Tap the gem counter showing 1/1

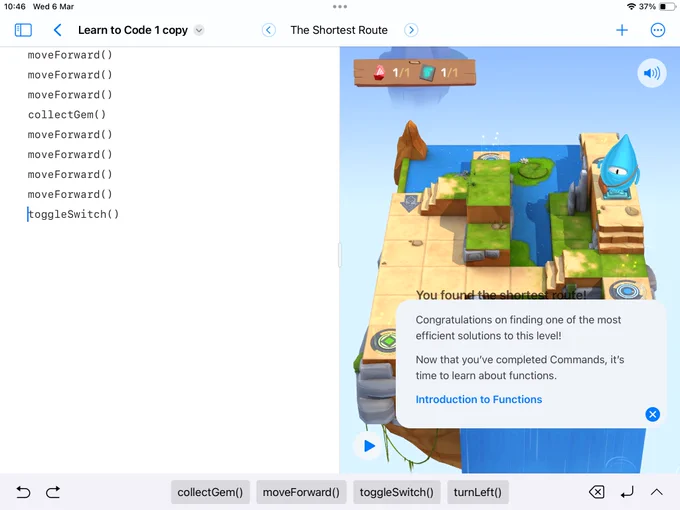point(391,72)
